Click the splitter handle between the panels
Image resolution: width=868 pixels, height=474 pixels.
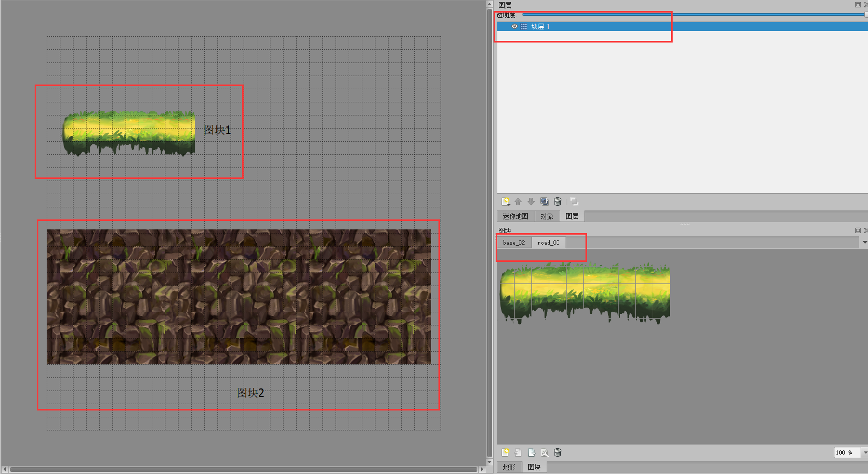coord(685,224)
